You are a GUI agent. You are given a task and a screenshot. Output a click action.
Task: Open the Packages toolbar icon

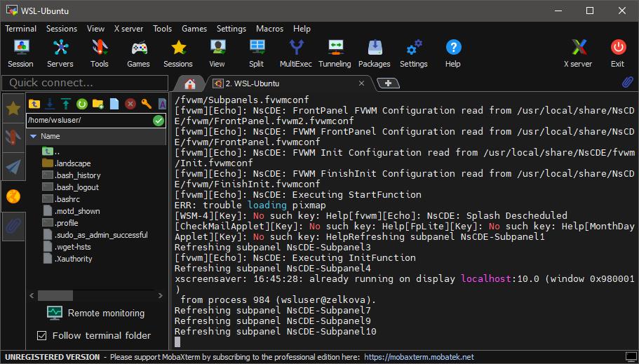[x=375, y=53]
